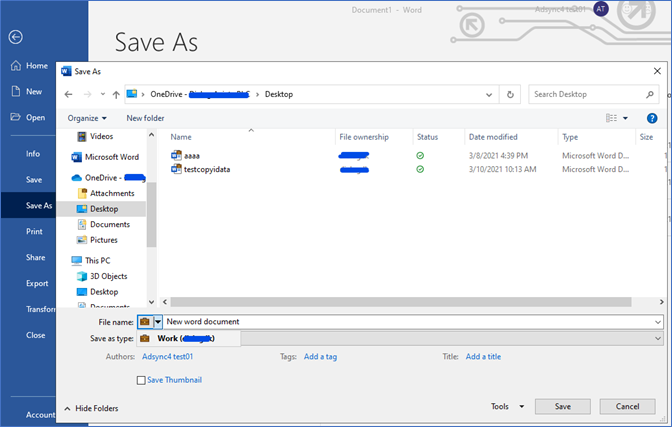Collapse with Hide Folders
This screenshot has width=672, height=427.
click(x=91, y=409)
